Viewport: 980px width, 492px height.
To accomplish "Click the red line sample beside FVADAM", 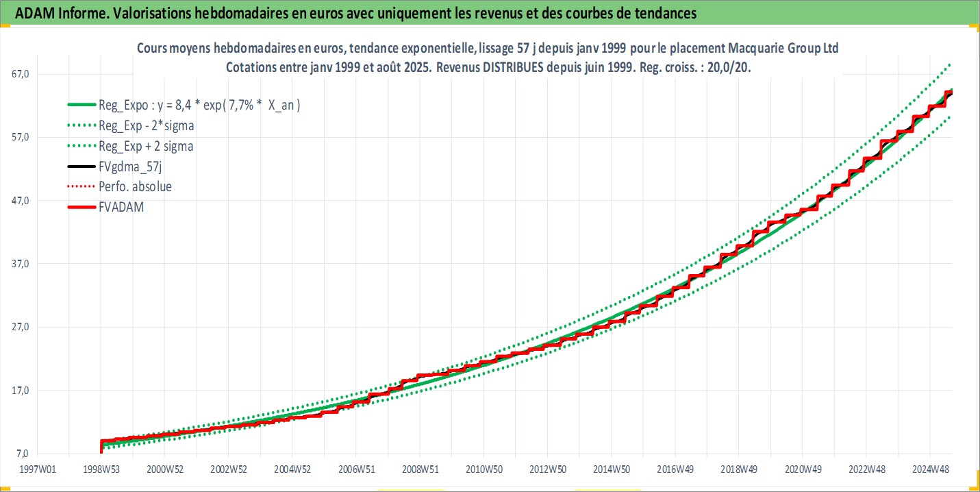I will (81, 206).
